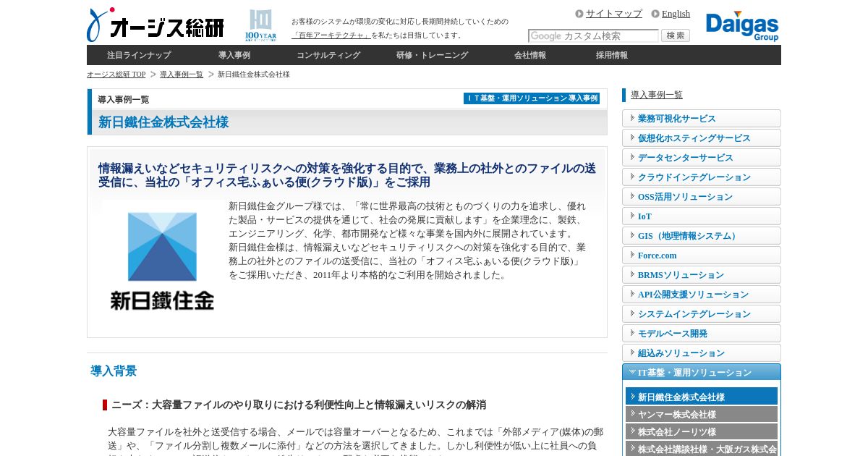Expand OSS活用ソリューション in the sidebar
Screen dimensions: 868x456
click(702, 197)
